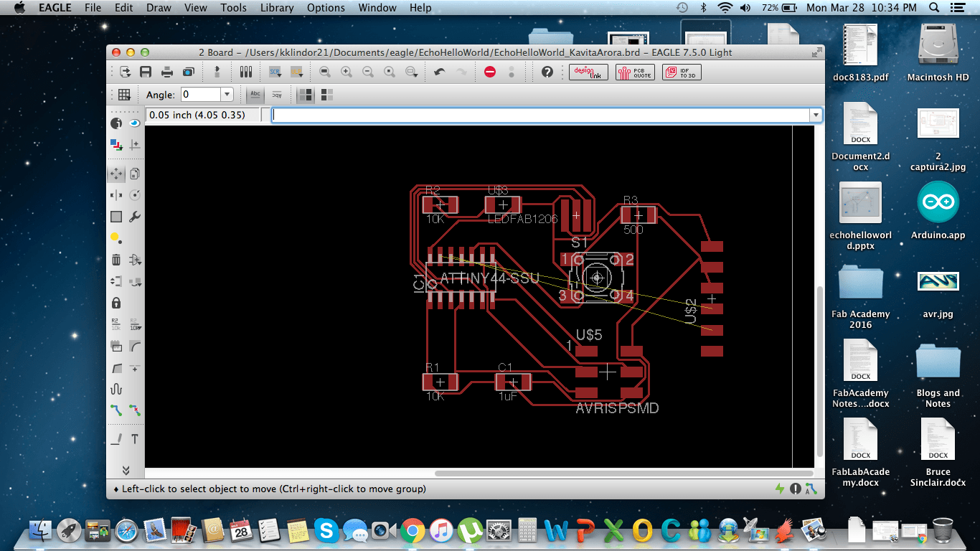Image resolution: width=980 pixels, height=551 pixels.
Task: Select the Show (eye) tool
Action: 134,123
